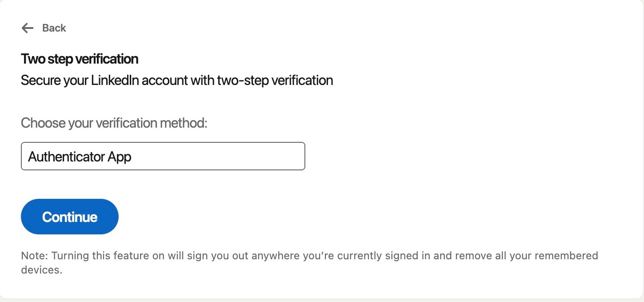Viewport: 644px width, 302px height.
Task: Click the word "devices." ending the note
Action: pos(41,270)
